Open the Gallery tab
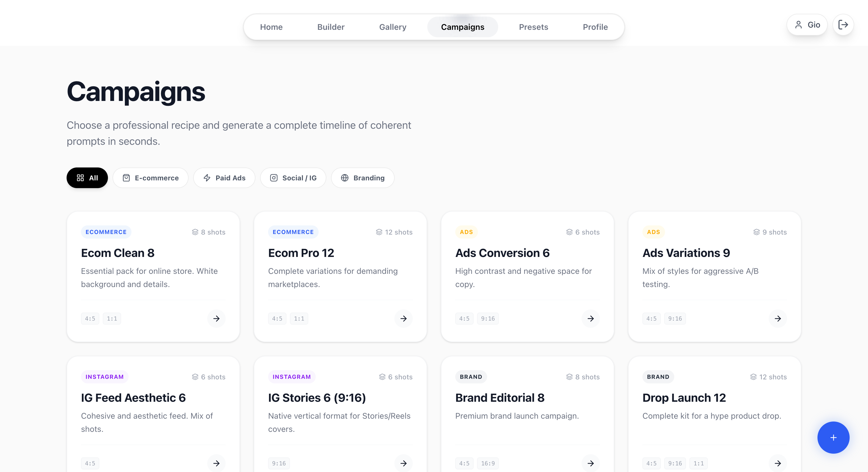Image resolution: width=868 pixels, height=472 pixels. pyautogui.click(x=393, y=27)
